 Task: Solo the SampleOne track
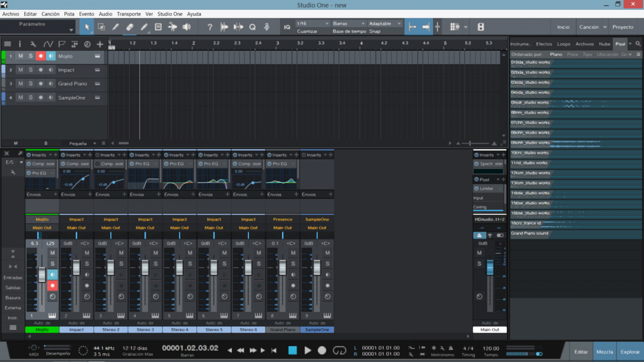click(x=31, y=98)
